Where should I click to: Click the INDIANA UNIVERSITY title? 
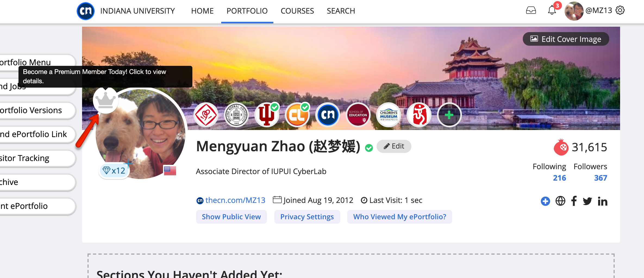137,11
